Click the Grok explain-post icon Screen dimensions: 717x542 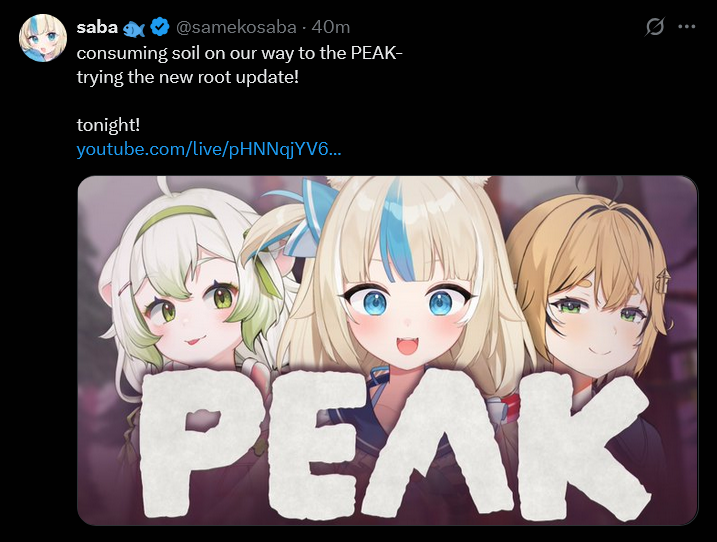(655, 27)
